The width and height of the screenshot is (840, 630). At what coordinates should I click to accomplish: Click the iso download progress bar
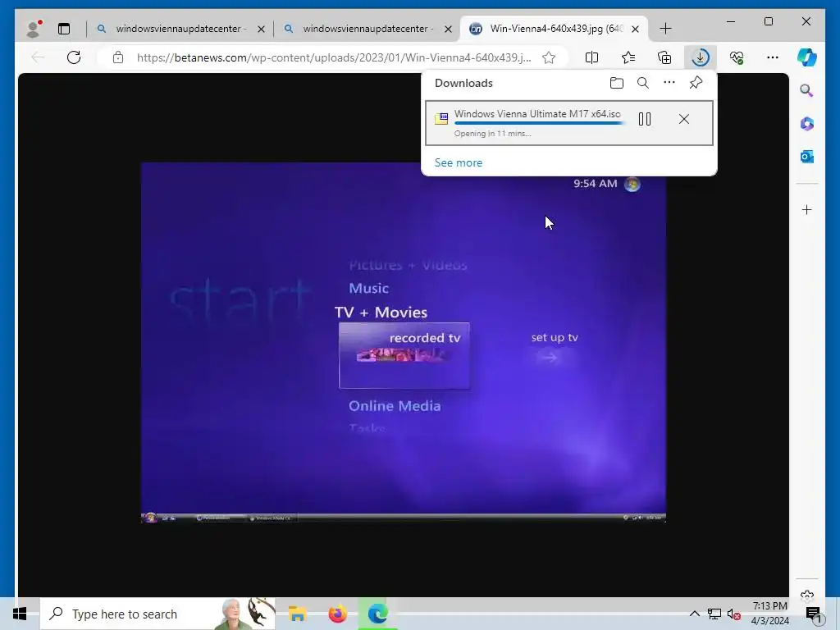(x=539, y=123)
